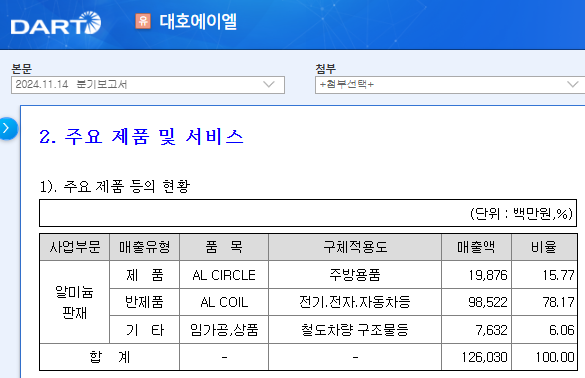Image resolution: width=585 pixels, height=378 pixels.
Task: Click the 첨부 label above dropdown
Action: pos(326,69)
